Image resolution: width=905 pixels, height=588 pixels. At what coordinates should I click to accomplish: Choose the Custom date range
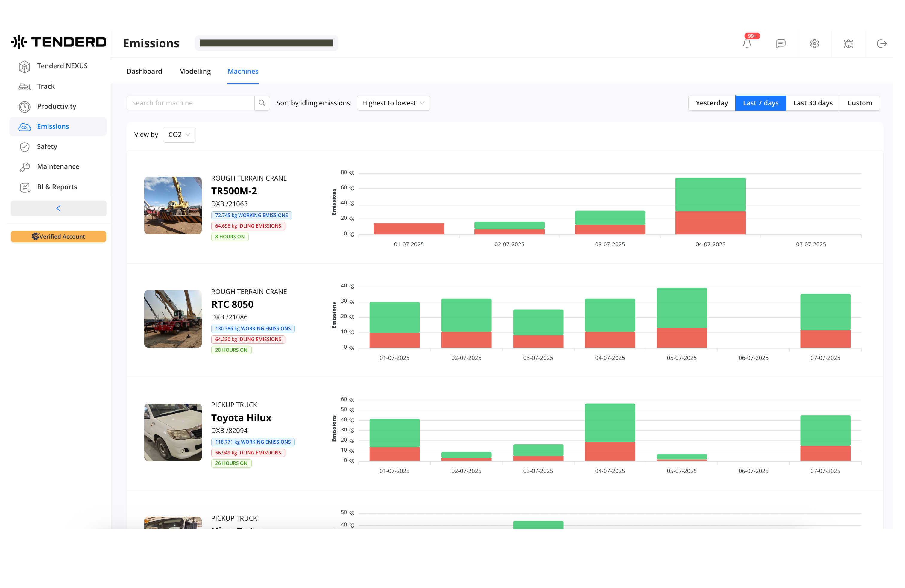pos(860,103)
